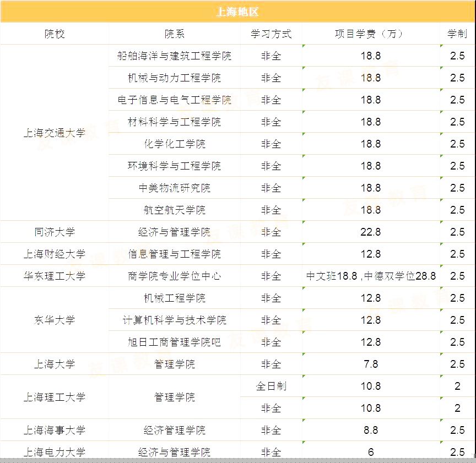Click the 项目学费（万） column header

[x=370, y=34]
